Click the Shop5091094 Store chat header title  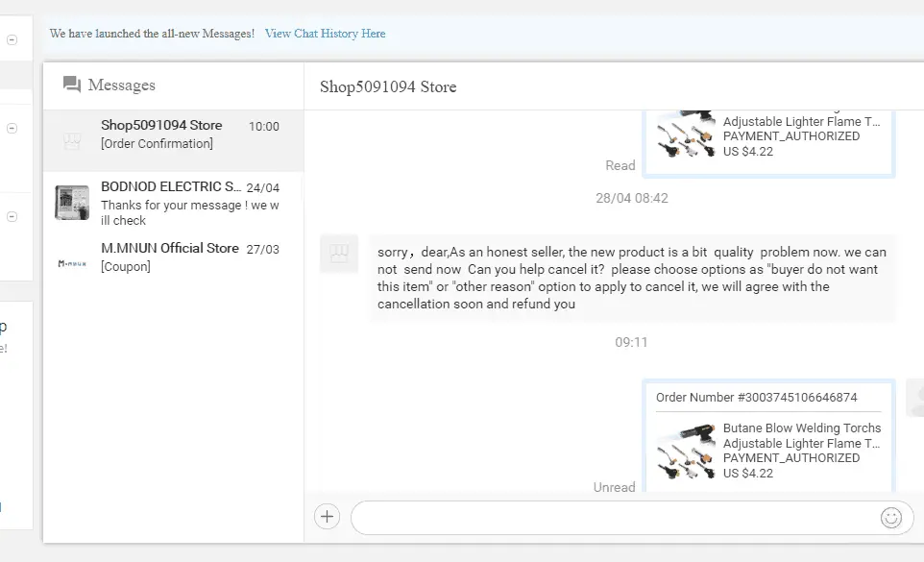[388, 86]
